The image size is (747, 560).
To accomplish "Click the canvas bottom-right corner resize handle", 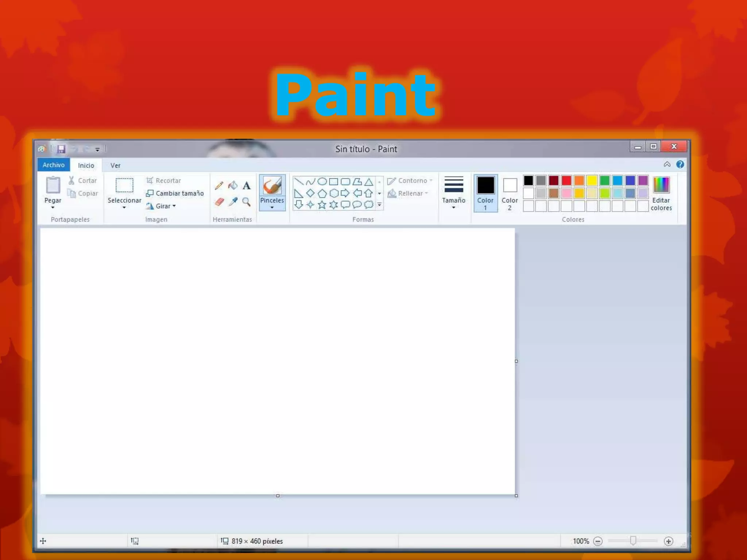I will [x=516, y=496].
